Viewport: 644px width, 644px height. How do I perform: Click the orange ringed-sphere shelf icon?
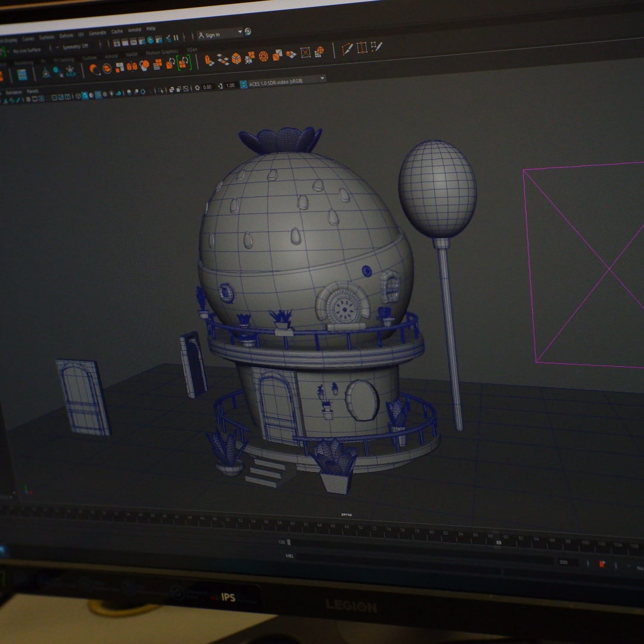tap(107, 69)
